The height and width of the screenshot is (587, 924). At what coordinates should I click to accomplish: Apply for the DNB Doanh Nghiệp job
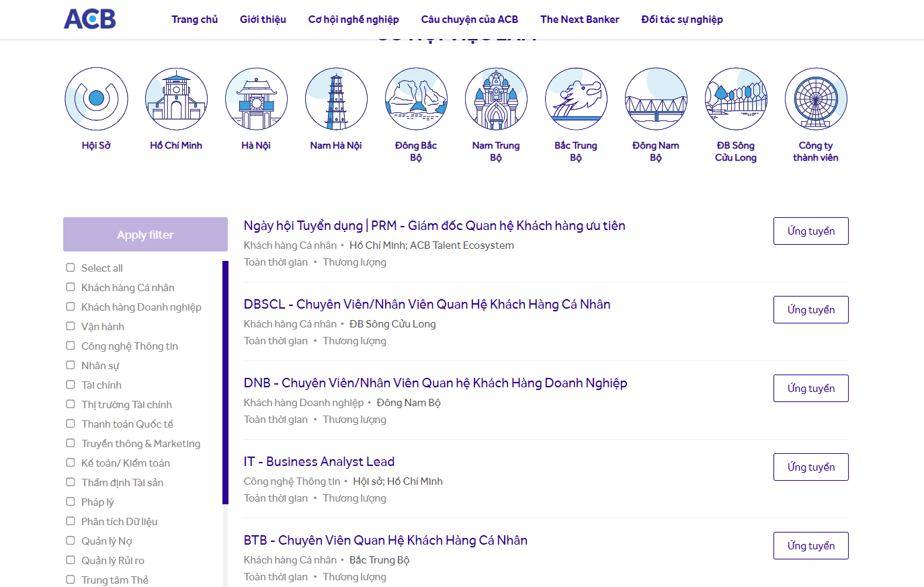click(811, 389)
